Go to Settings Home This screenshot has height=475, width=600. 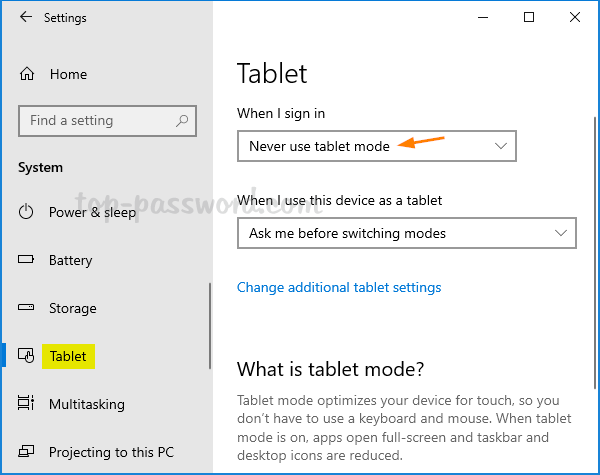[x=68, y=74]
